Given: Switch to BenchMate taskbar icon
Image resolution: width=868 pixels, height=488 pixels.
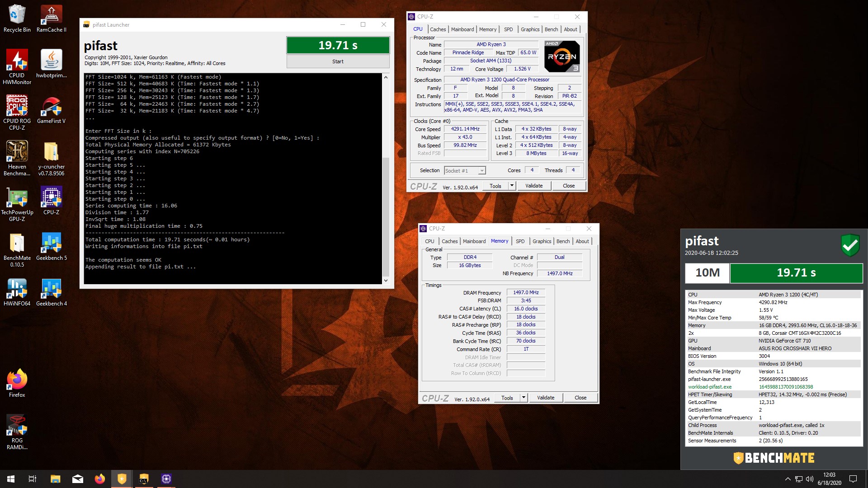Looking at the screenshot, I should coord(122,479).
